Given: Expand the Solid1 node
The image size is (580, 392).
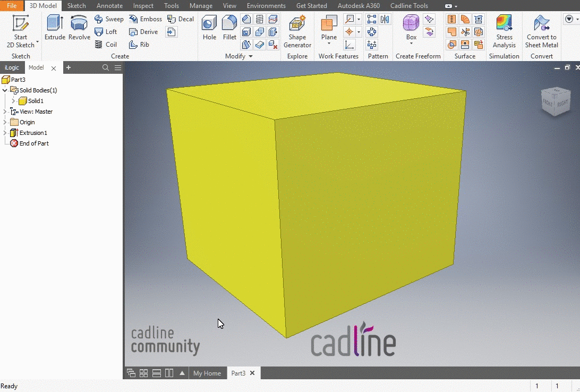Looking at the screenshot, I should point(13,100).
